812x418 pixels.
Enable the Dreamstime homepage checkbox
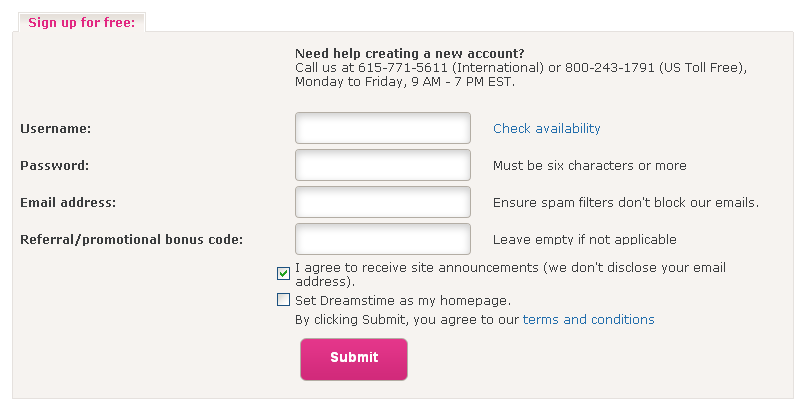(284, 299)
